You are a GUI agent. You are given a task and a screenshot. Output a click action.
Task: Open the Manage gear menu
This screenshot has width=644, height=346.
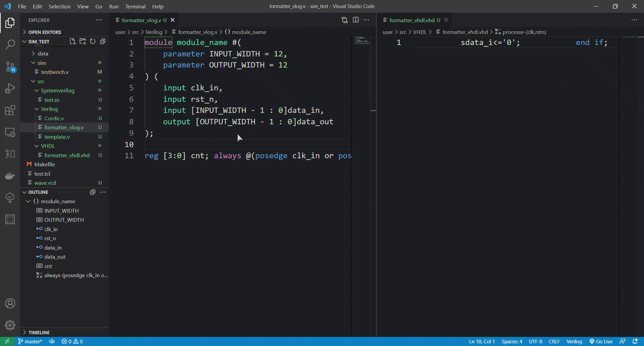pos(10,325)
